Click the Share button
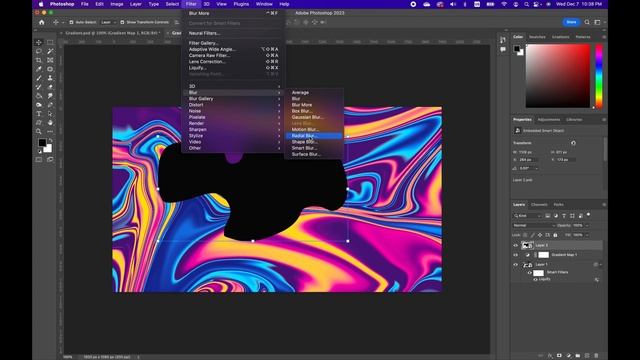 point(571,22)
